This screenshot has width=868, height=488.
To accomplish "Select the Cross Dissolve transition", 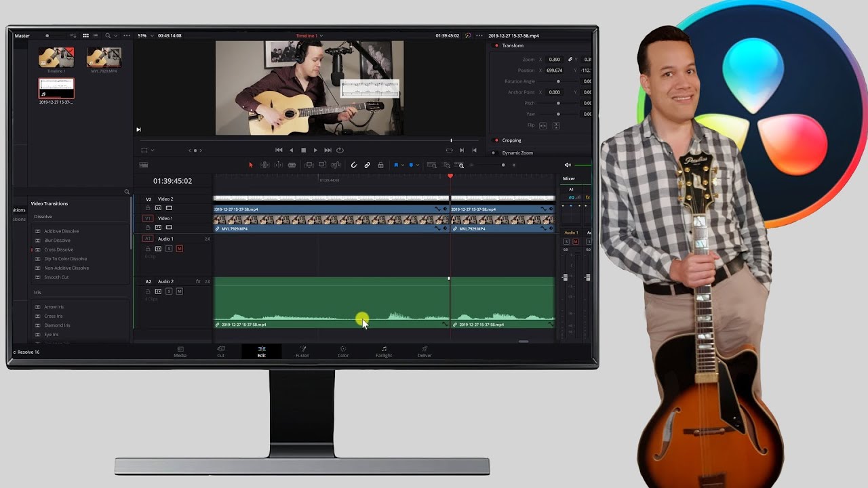I will pos(58,249).
